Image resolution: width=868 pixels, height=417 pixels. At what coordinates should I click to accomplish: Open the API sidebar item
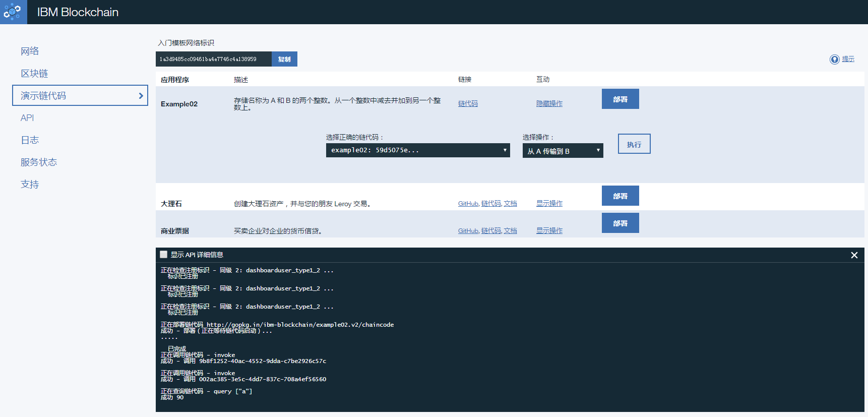[x=27, y=117]
